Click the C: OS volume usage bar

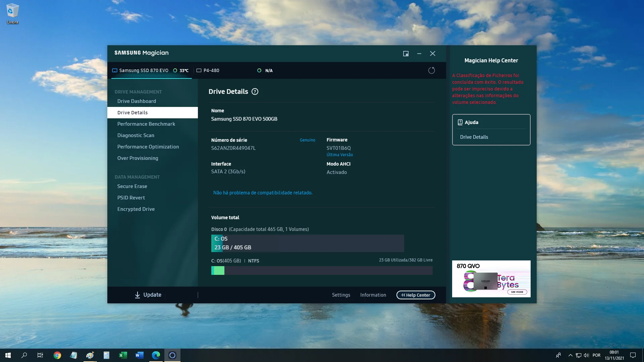(321, 270)
